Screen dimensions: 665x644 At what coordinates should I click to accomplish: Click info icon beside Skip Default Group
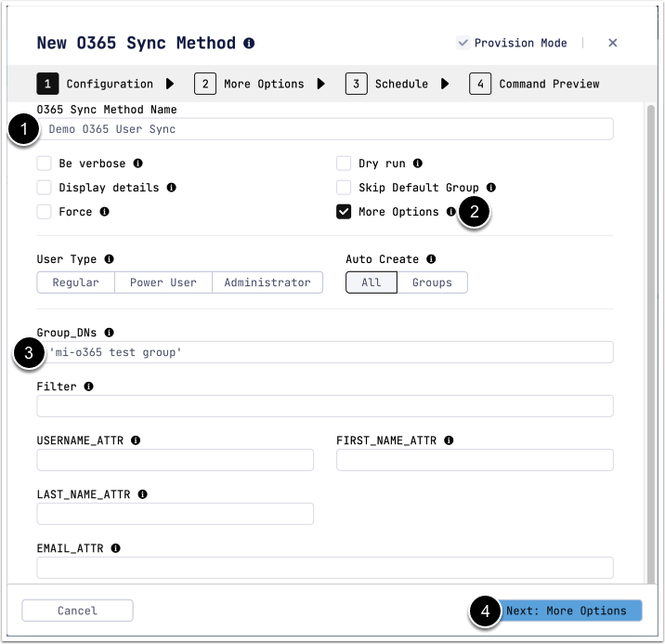[491, 188]
